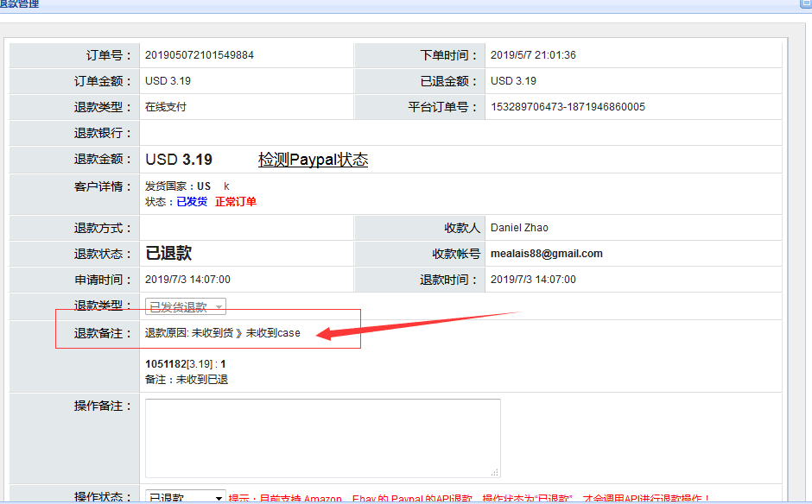Click the resize grip of the 操作备注 text area

[x=495, y=472]
